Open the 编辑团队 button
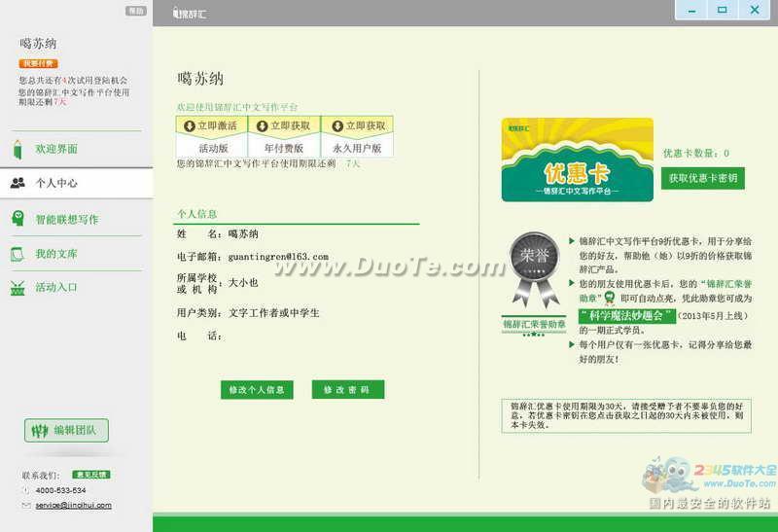This screenshot has height=532, width=778. [x=66, y=430]
